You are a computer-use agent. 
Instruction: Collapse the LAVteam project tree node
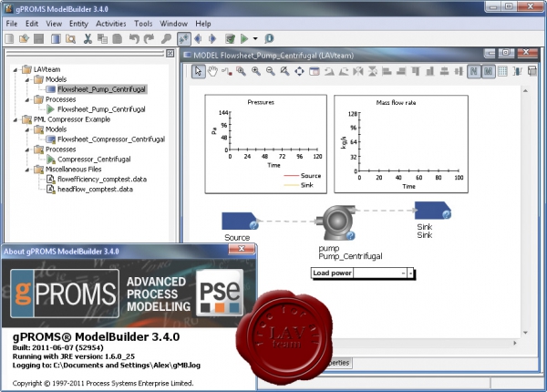click(x=15, y=70)
